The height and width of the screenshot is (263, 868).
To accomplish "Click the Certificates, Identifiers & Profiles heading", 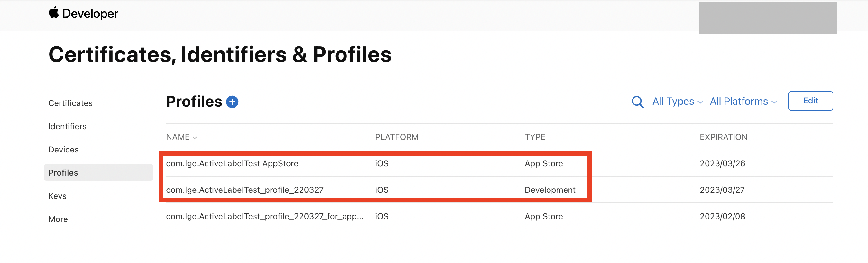I will pos(220,54).
